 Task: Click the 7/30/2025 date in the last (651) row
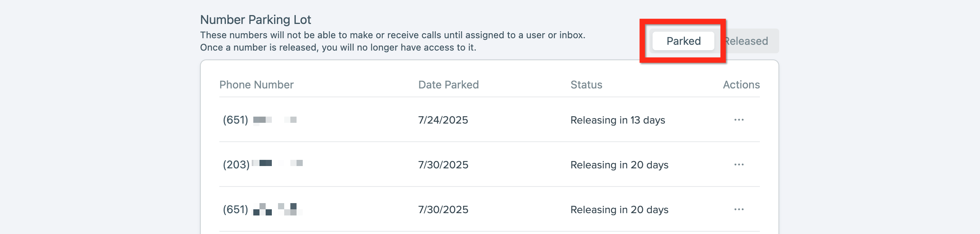coord(443,210)
